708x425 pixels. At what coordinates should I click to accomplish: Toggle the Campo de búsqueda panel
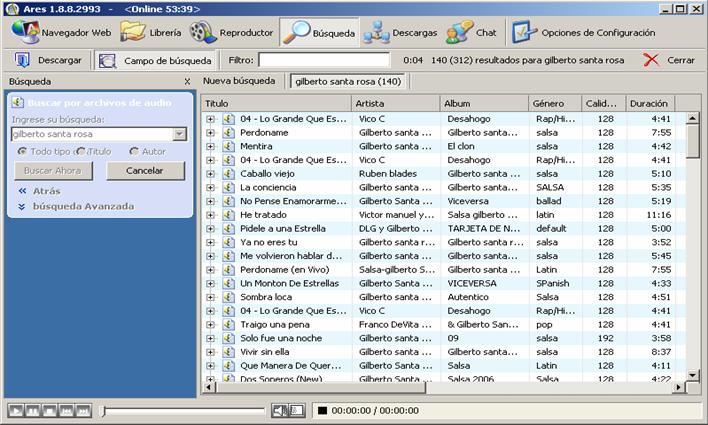[155, 60]
